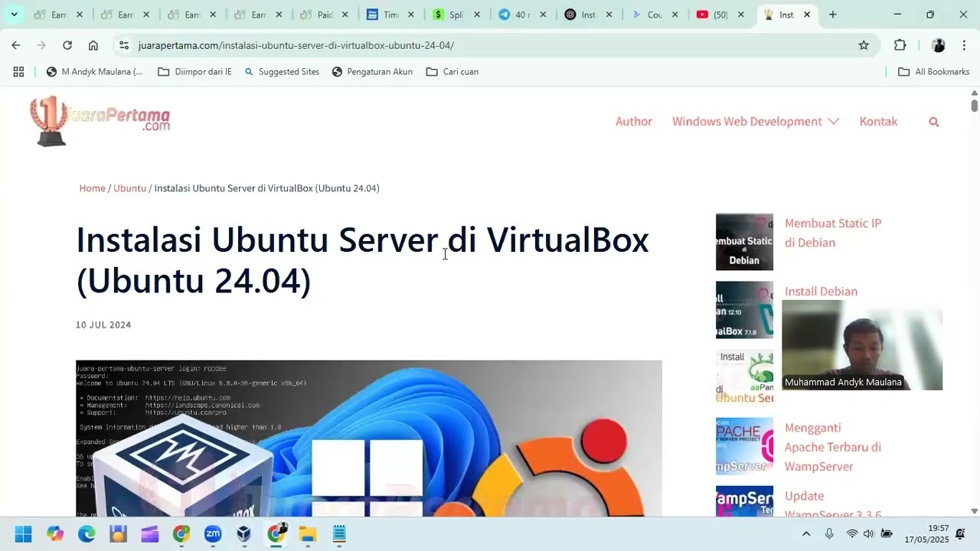
Task: Expand the tab search dropdown
Action: coord(14,15)
